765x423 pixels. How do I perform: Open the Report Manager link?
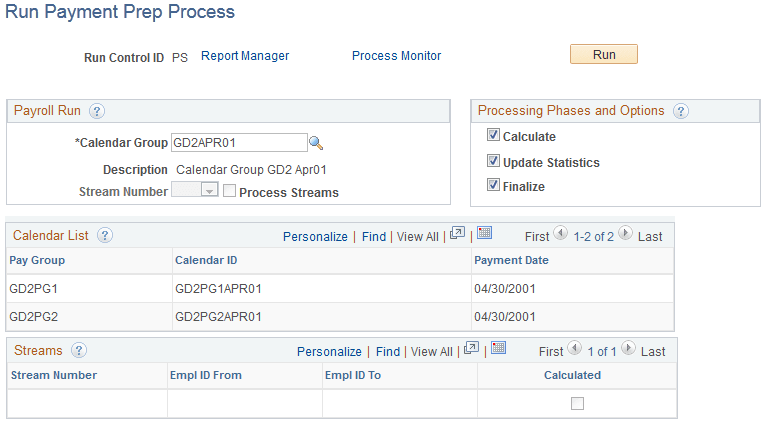click(x=245, y=56)
